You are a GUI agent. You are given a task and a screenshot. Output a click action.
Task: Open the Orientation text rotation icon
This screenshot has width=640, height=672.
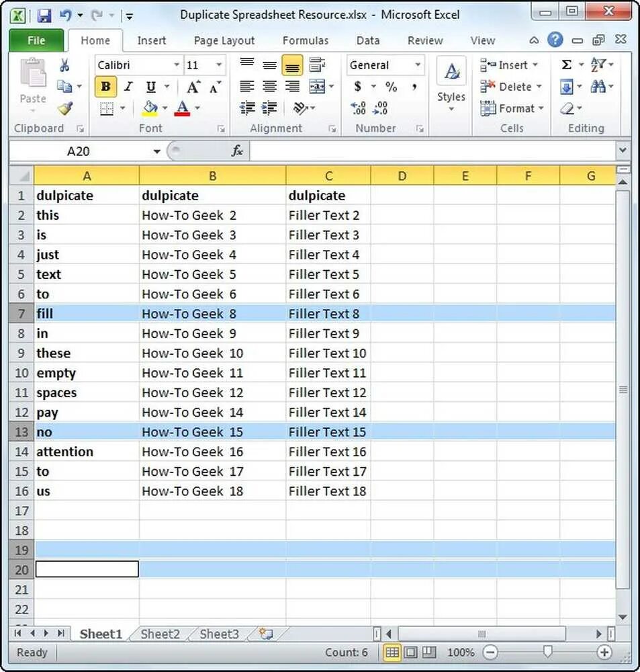point(301,108)
